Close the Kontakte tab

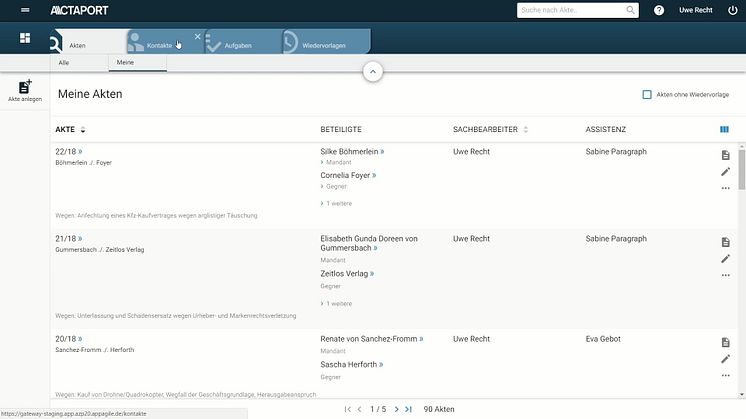pos(197,37)
